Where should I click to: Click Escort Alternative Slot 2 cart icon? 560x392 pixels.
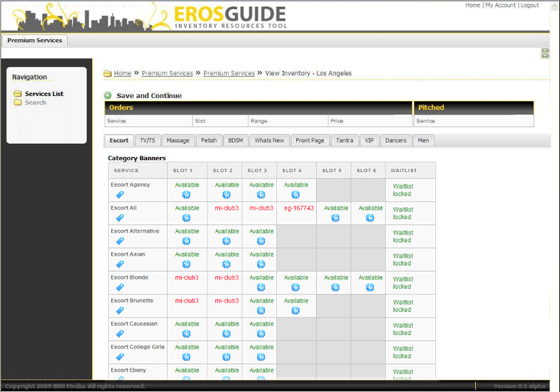pyautogui.click(x=226, y=241)
